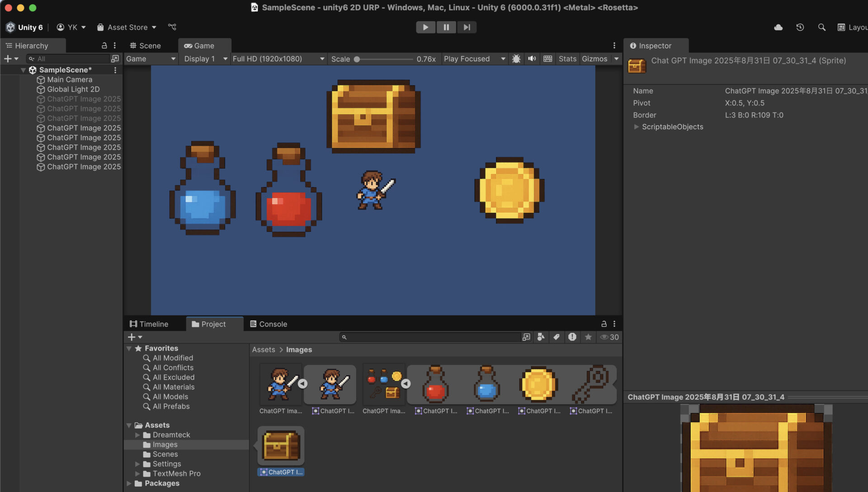
Task: Open Unity Cloud icon
Action: point(778,28)
